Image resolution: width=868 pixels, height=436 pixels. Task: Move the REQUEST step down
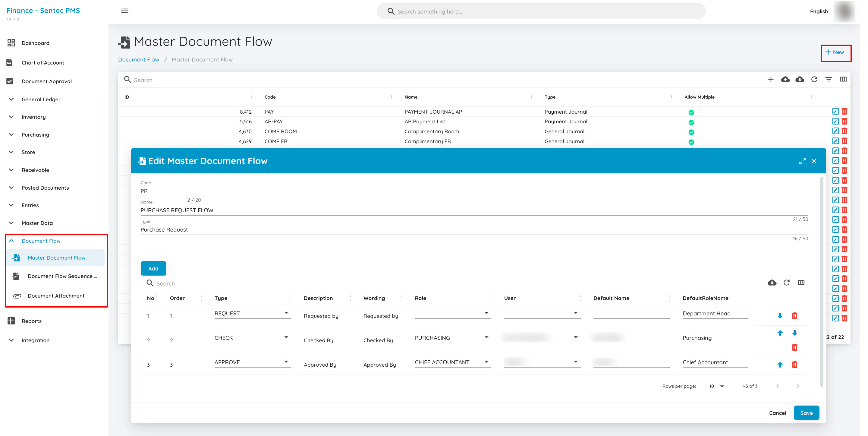click(x=780, y=316)
